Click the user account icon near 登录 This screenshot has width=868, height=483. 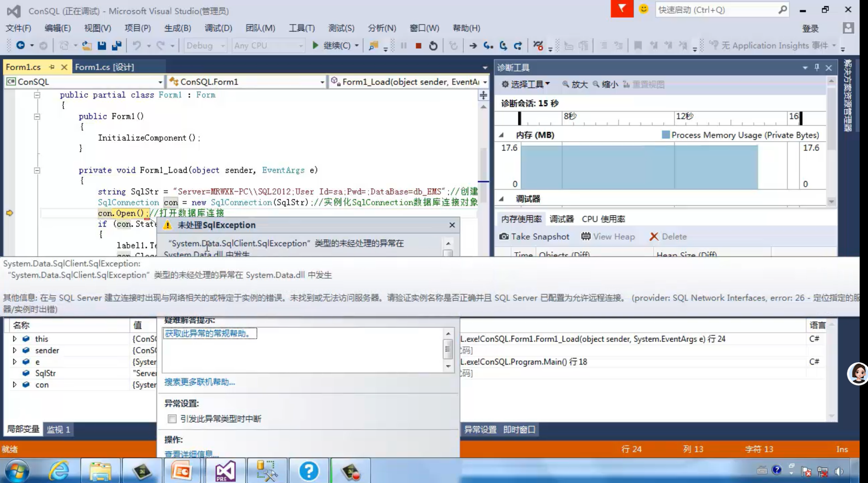coord(848,28)
